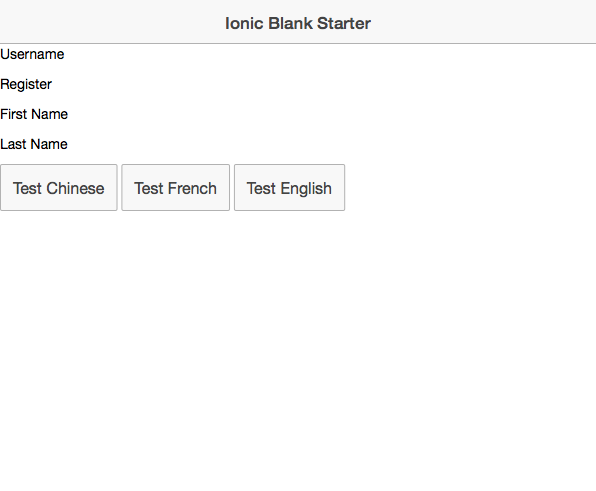Select the Last Name label
Screen dimensions: 596x491
pyautogui.click(x=34, y=144)
